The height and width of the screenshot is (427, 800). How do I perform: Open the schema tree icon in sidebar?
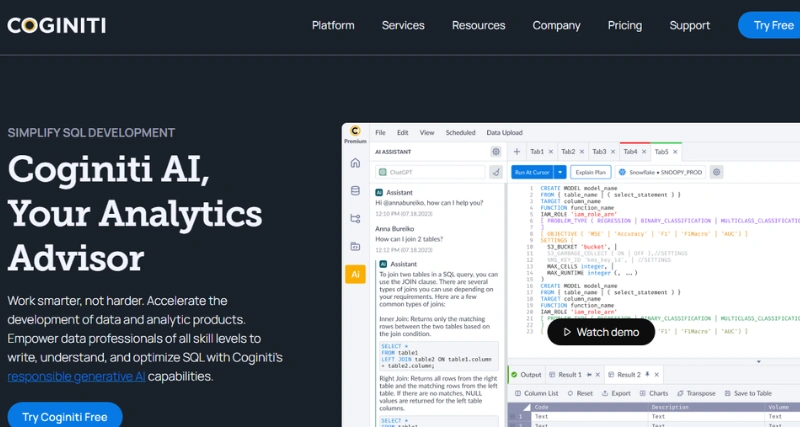click(x=355, y=218)
